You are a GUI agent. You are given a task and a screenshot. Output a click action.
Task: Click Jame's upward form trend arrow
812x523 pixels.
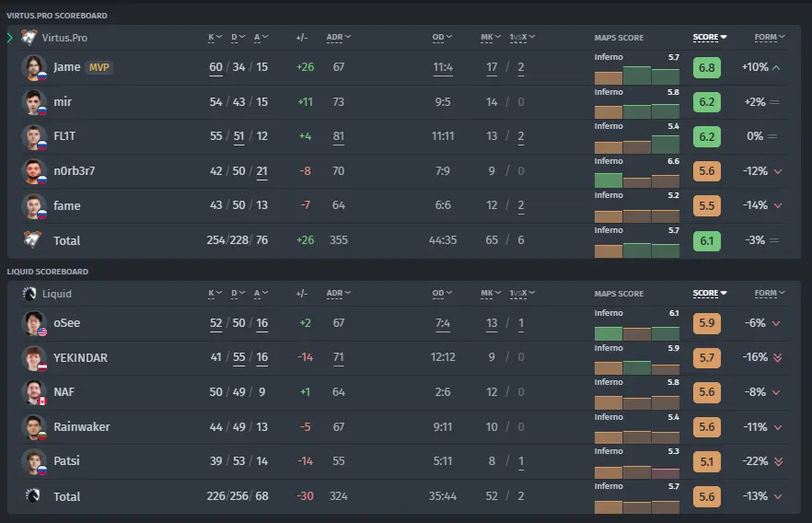[x=776, y=67]
